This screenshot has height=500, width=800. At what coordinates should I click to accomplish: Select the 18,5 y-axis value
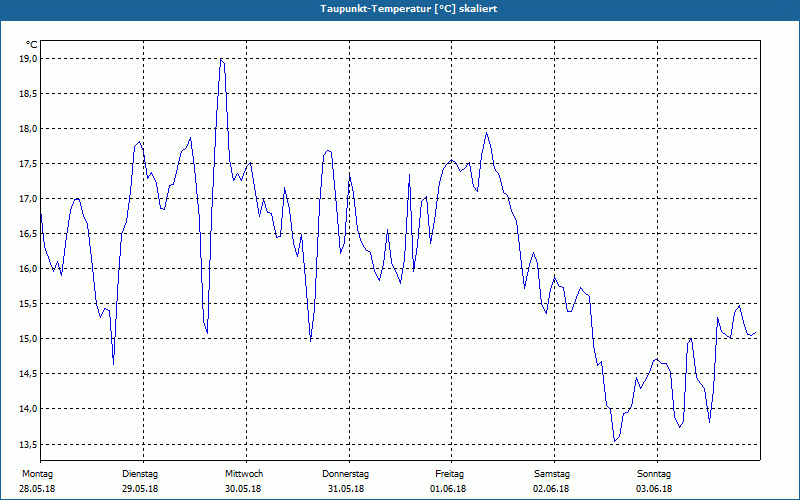click(29, 94)
